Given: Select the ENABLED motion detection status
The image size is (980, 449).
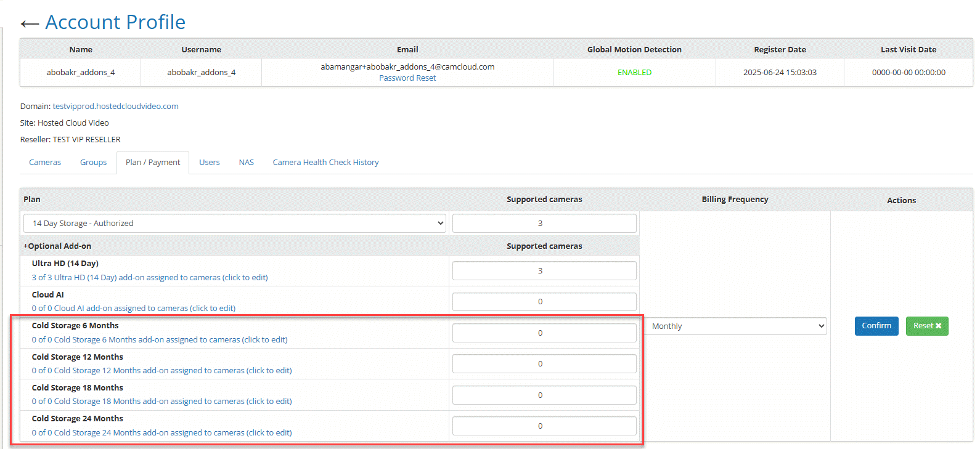Looking at the screenshot, I should [x=634, y=73].
